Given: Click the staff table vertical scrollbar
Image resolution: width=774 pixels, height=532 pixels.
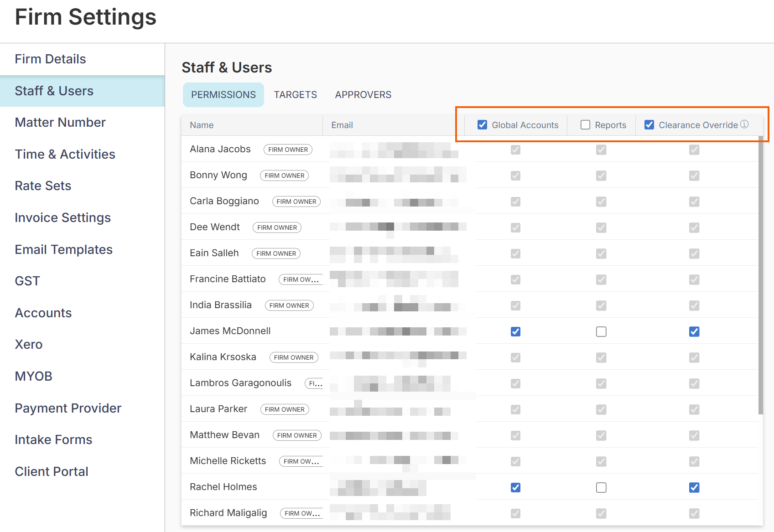Looking at the screenshot, I should (760, 274).
